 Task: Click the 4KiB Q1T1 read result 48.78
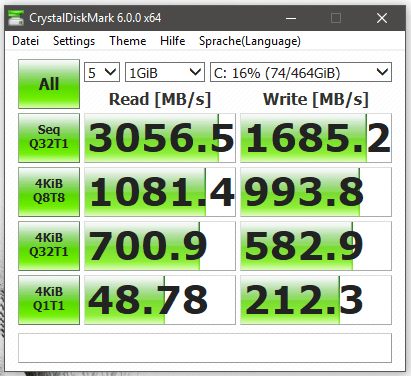[160, 300]
